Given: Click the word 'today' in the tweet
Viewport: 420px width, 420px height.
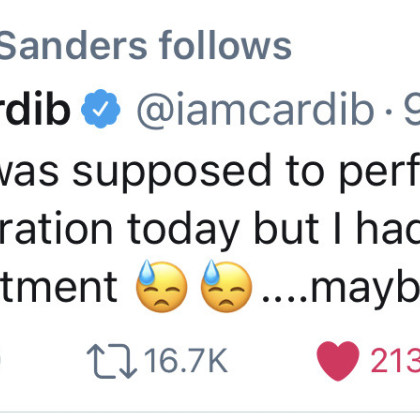Looking at the screenshot, I should click(x=183, y=231).
